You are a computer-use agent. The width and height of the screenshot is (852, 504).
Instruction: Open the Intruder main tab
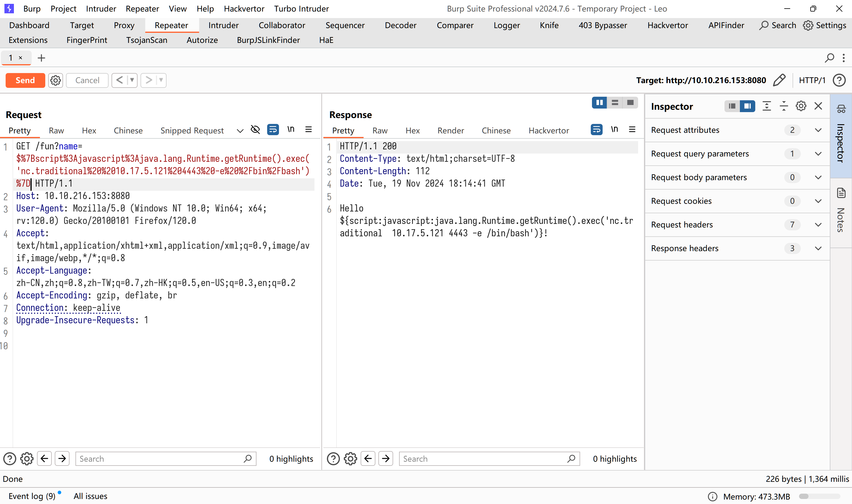(x=223, y=25)
